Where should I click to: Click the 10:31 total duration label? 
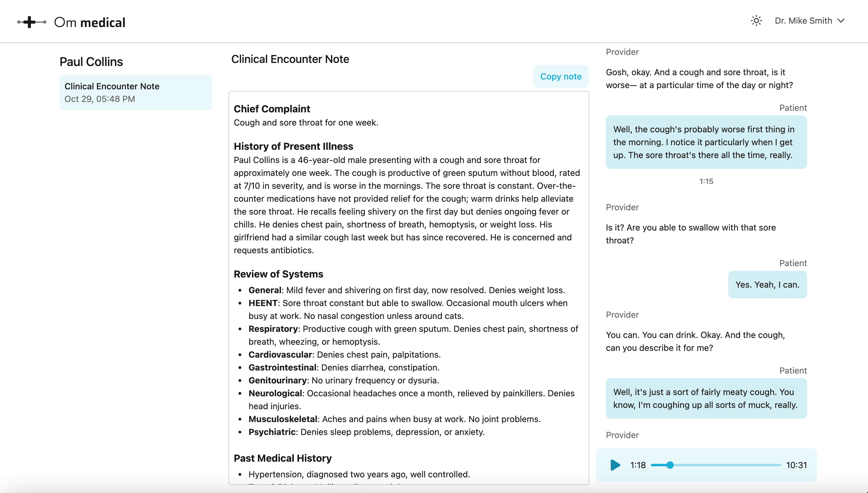tap(796, 465)
